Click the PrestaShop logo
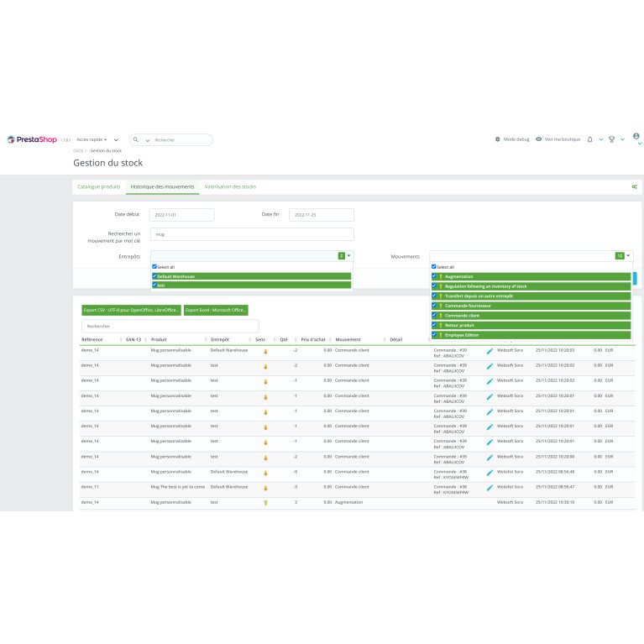644x644 pixels. click(x=32, y=139)
